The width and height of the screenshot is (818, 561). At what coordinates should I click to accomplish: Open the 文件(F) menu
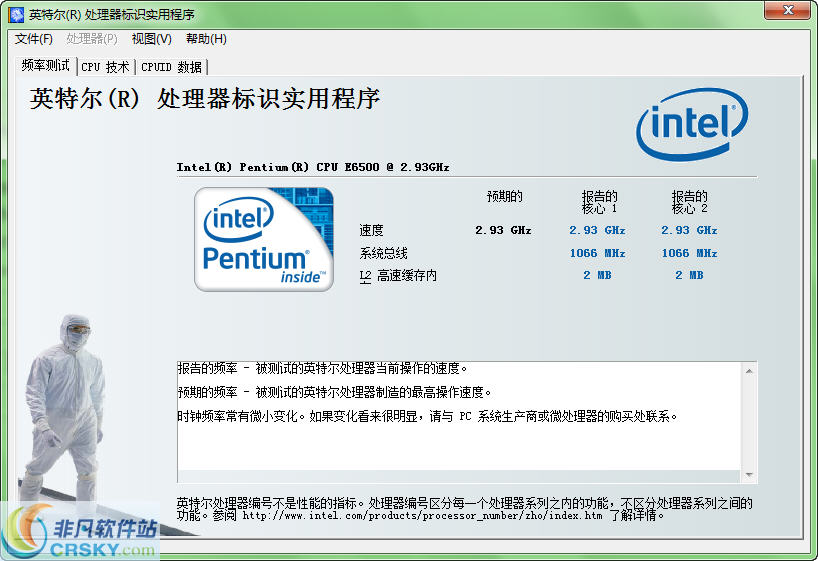pyautogui.click(x=33, y=39)
